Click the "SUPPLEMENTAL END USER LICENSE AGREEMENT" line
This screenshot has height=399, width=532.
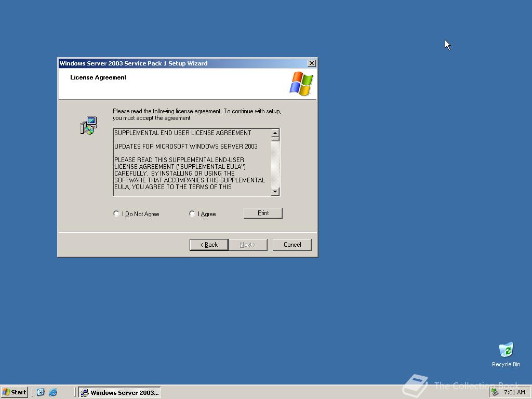pos(183,132)
